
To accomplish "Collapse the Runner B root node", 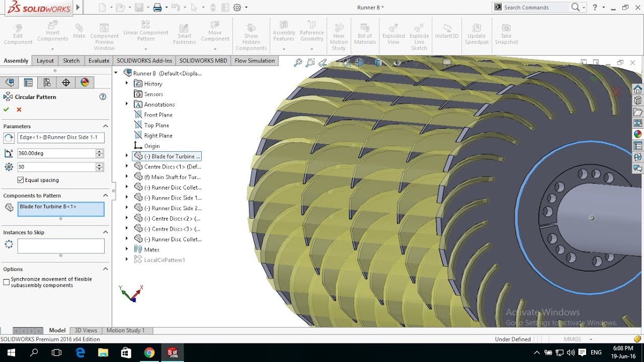I will point(116,73).
